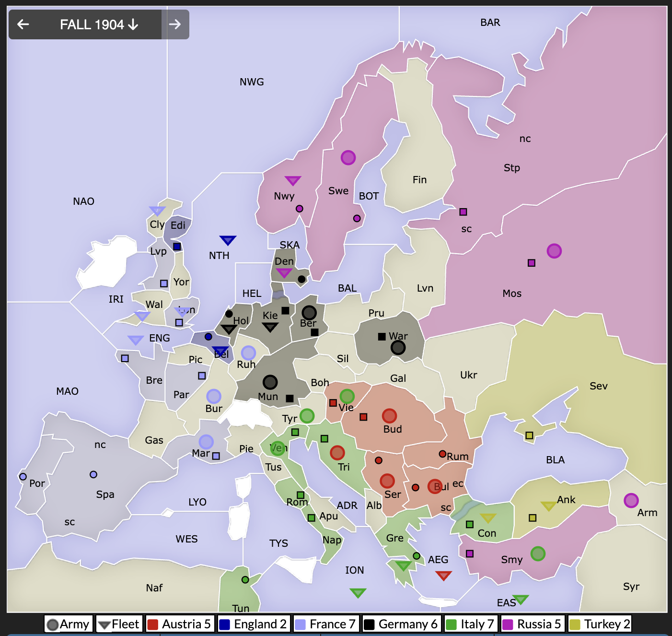Click the Italian army in Tyrolia
This screenshot has width=672, height=636.
[x=307, y=416]
